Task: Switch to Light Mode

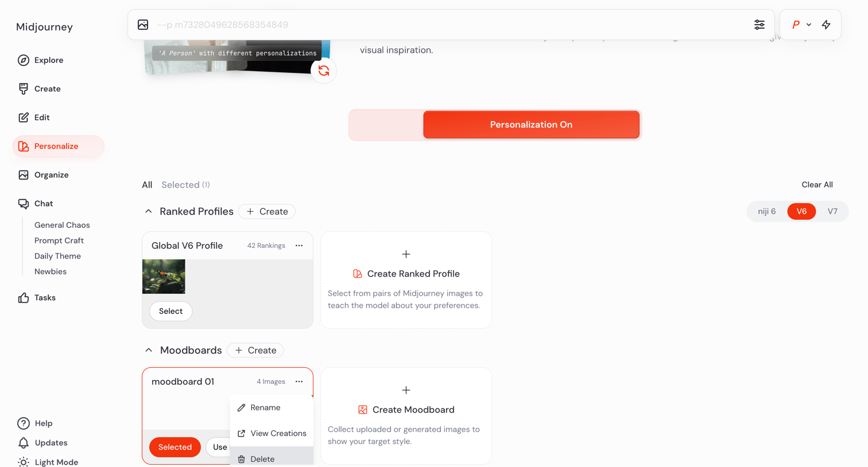Action: pos(48,462)
